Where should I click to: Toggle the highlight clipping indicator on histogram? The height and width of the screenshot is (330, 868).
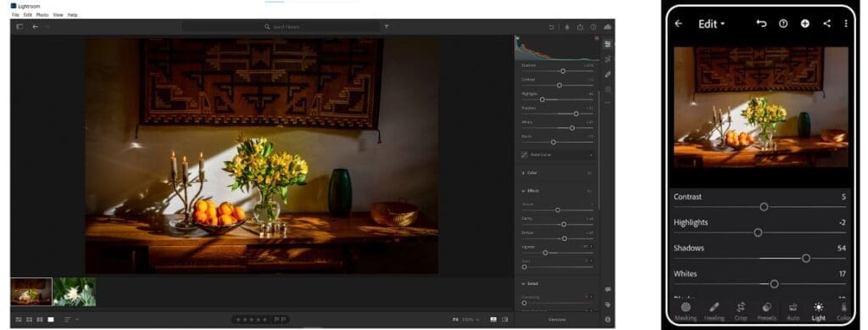click(597, 38)
